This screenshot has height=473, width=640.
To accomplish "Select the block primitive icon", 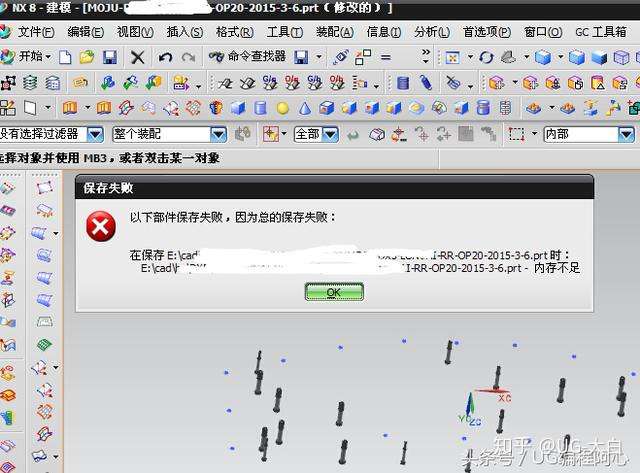I will click(238, 108).
